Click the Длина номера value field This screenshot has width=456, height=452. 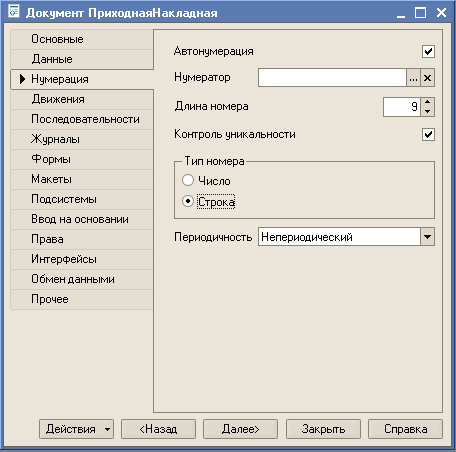(x=402, y=107)
